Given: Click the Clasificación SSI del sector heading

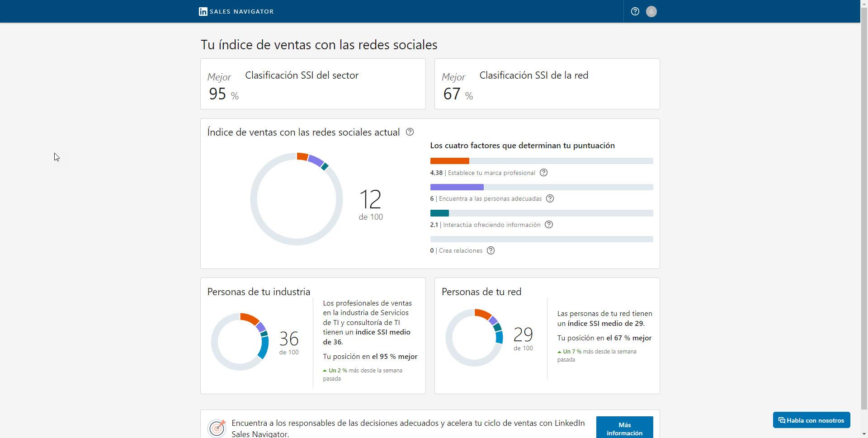Looking at the screenshot, I should tap(302, 75).
